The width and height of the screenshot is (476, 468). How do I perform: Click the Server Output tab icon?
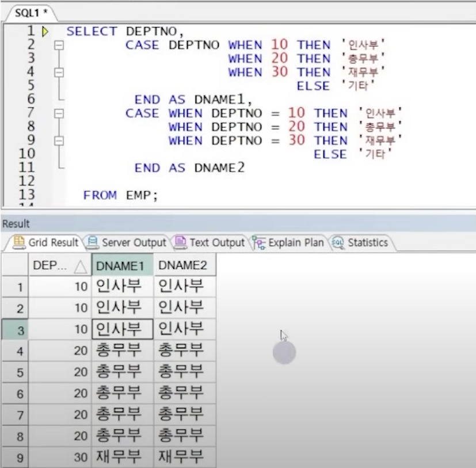pyautogui.click(x=92, y=242)
